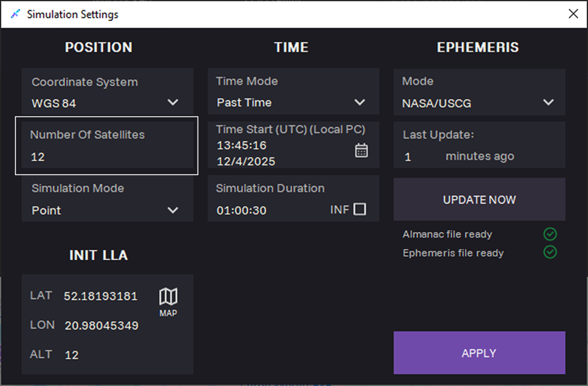
Task: Click the Almanac file ready checkmark
Action: 550,234
